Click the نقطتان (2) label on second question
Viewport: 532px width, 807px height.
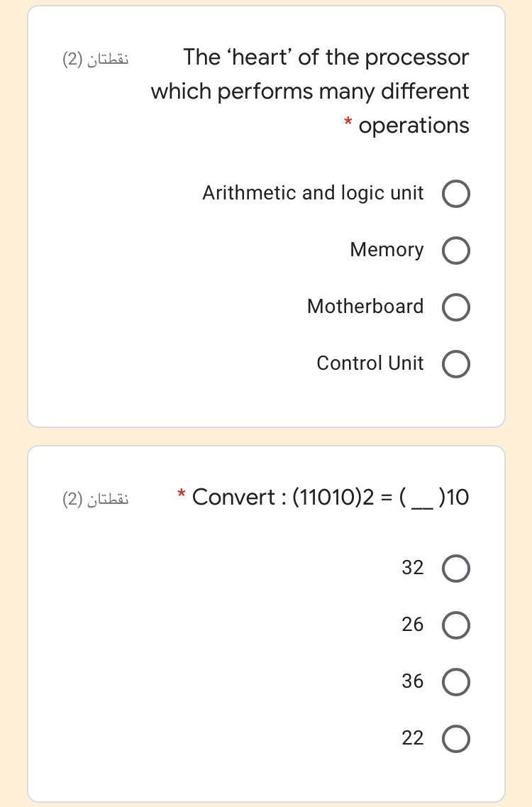97,498
